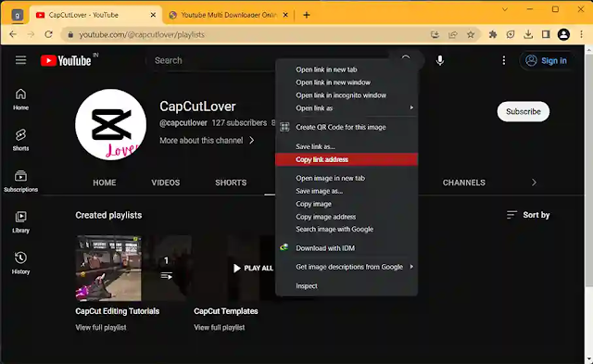Image resolution: width=593 pixels, height=364 pixels.
Task: Open History in the sidebar
Action: click(x=20, y=263)
